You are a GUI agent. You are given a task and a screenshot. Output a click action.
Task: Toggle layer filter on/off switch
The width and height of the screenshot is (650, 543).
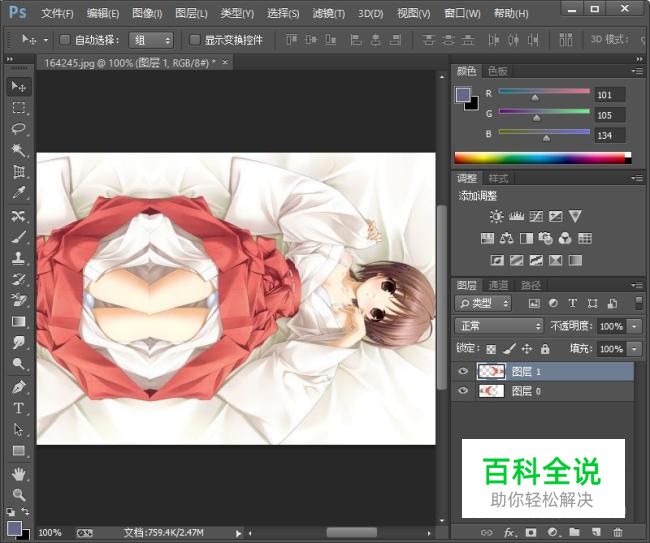(x=639, y=303)
